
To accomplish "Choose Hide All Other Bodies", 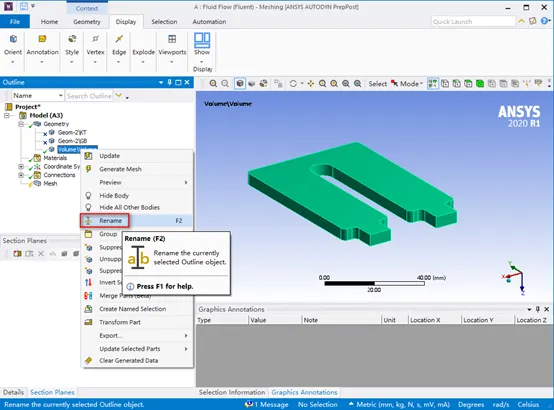I will coord(137,207).
